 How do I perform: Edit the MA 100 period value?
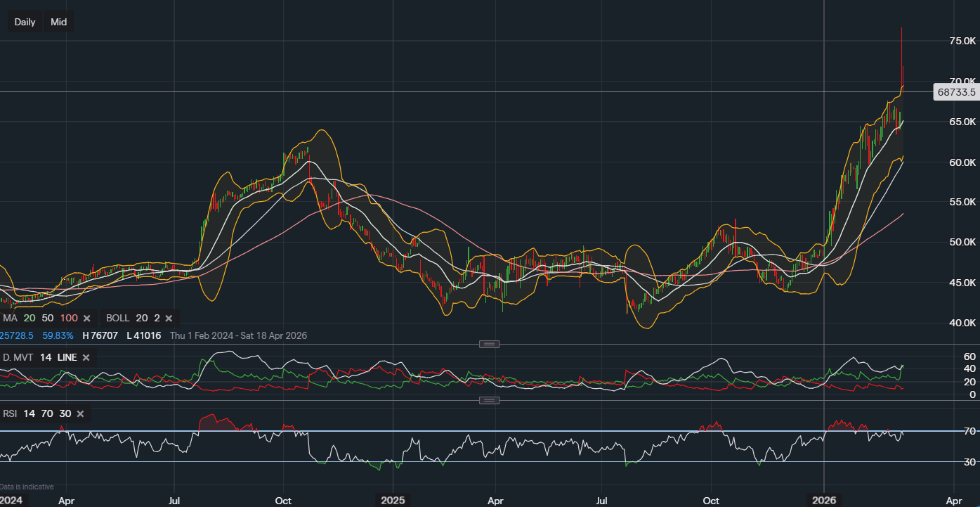69,318
